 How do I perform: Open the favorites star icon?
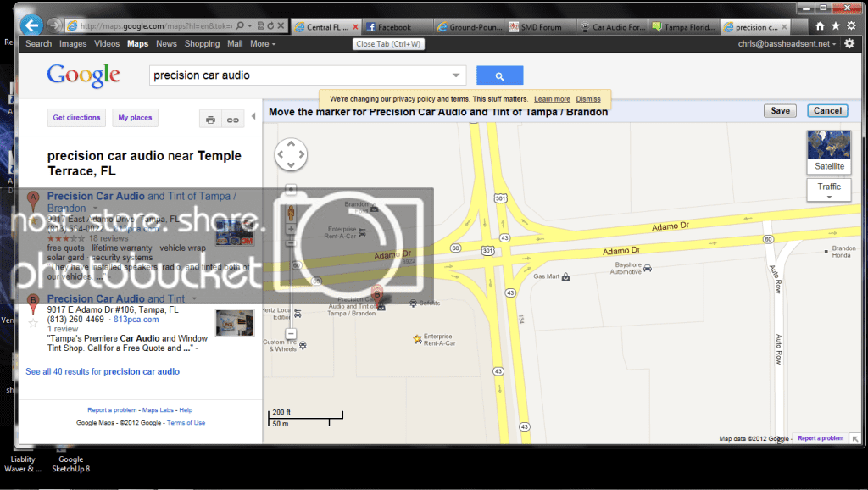click(x=835, y=26)
